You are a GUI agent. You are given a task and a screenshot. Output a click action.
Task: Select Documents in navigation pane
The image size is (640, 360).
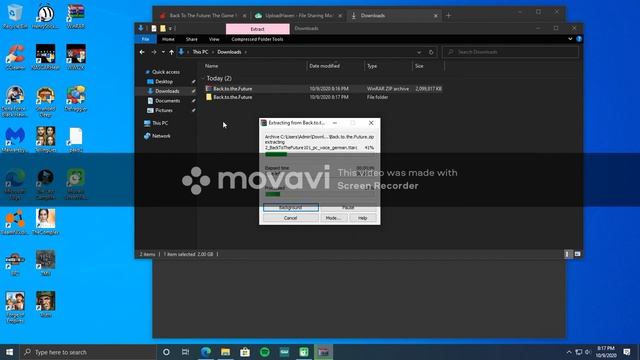pyautogui.click(x=167, y=101)
